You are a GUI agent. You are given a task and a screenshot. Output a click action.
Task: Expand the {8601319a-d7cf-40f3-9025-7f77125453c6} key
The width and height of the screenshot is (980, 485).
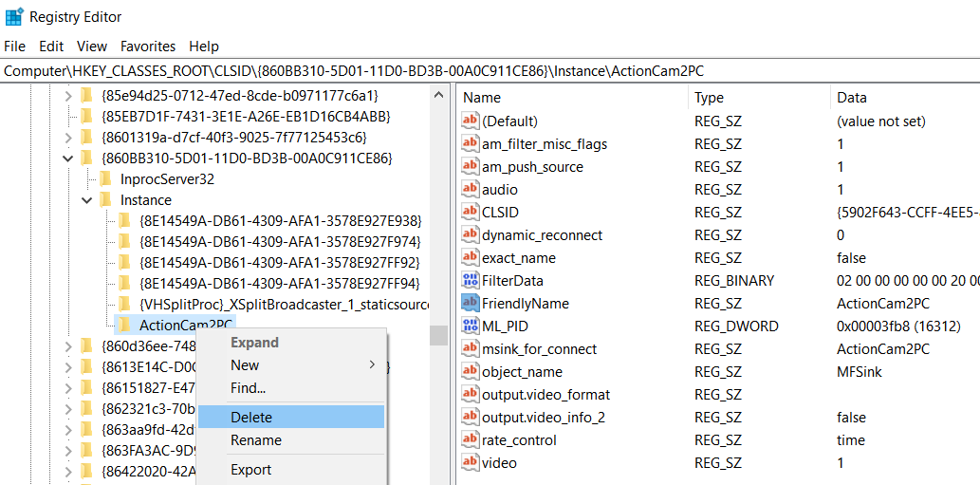68,137
